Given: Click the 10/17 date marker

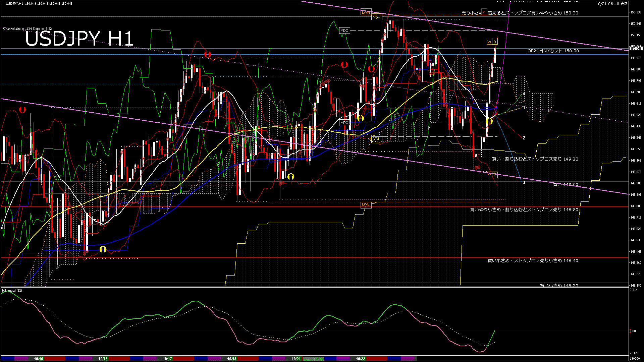Looking at the screenshot, I should coord(167,359).
